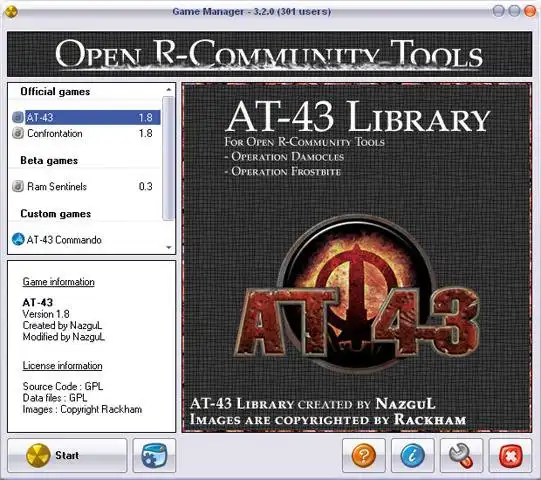541x480 pixels.
Task: Click the game list scrollbar thumb
Action: (x=168, y=158)
